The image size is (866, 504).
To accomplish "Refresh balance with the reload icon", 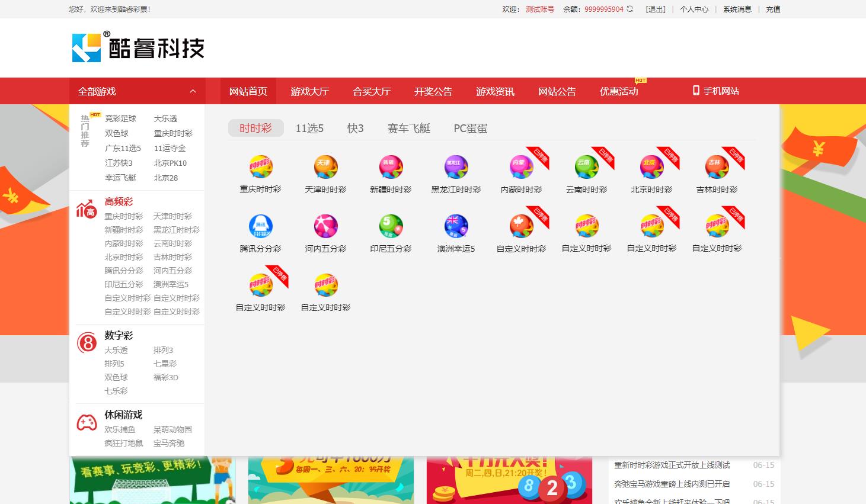I will click(x=630, y=9).
